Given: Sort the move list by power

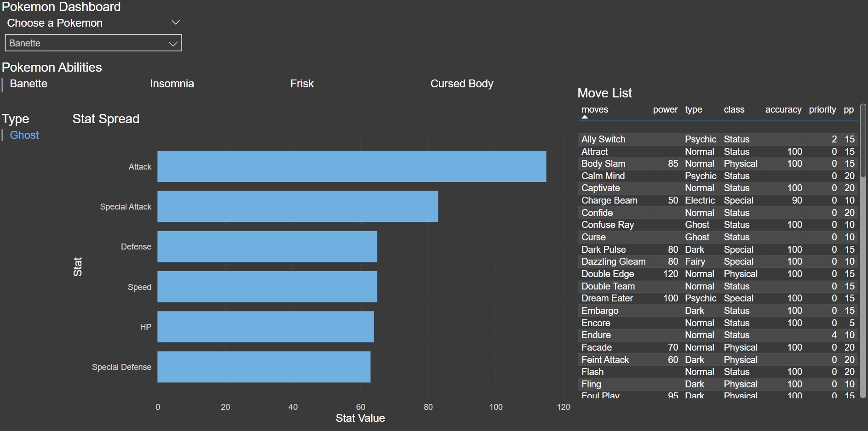Looking at the screenshot, I should point(665,110).
